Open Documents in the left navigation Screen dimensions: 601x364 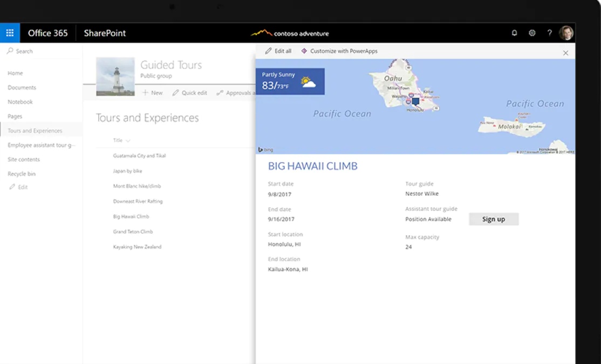coord(22,87)
